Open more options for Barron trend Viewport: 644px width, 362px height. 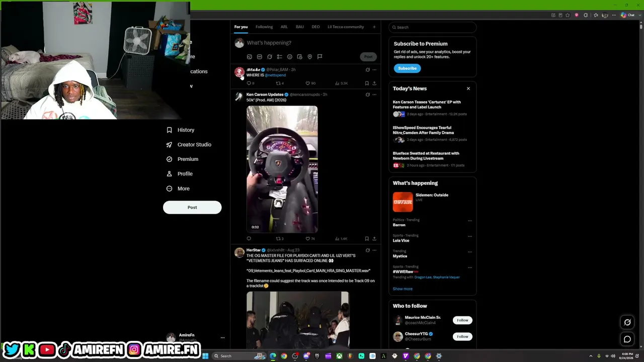(x=470, y=220)
